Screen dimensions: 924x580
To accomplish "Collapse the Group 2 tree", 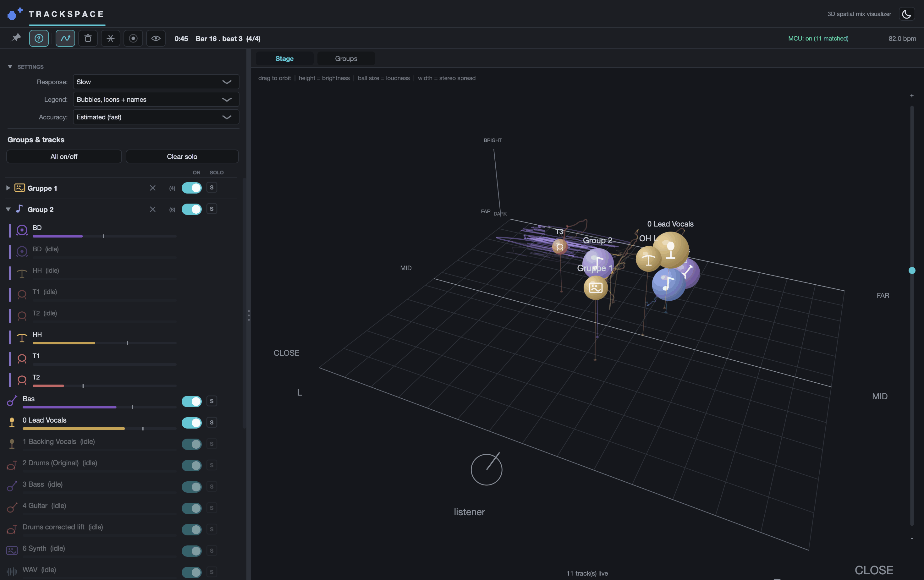I will point(8,210).
